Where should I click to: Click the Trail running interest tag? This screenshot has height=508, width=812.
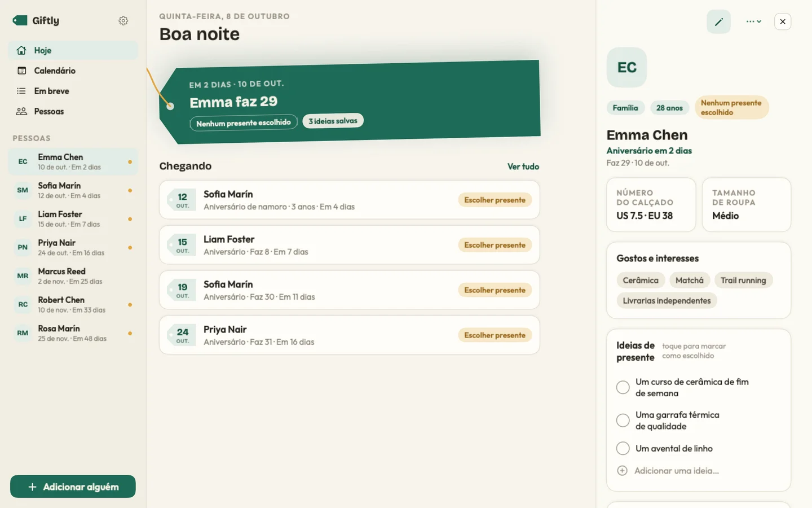(743, 281)
